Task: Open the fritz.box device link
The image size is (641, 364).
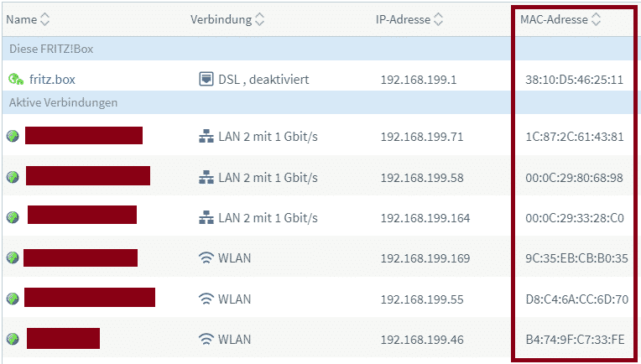Action: coord(52,79)
